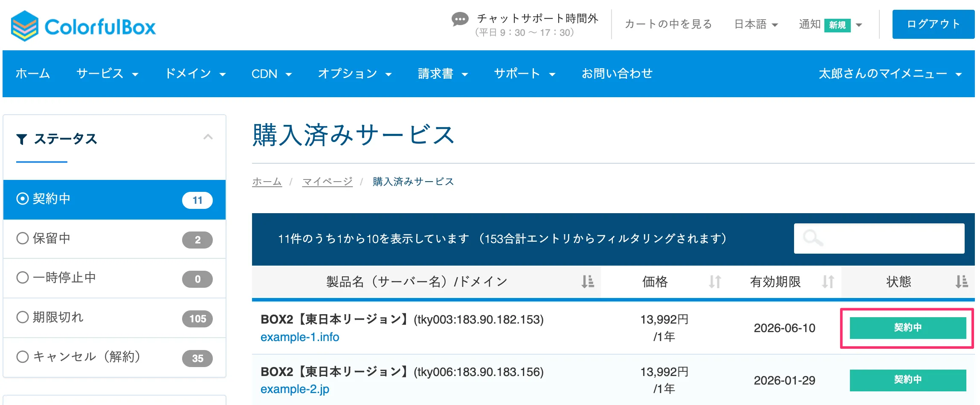
Task: Click the 購入済みサービス breadcrumb text
Action: pos(413,182)
